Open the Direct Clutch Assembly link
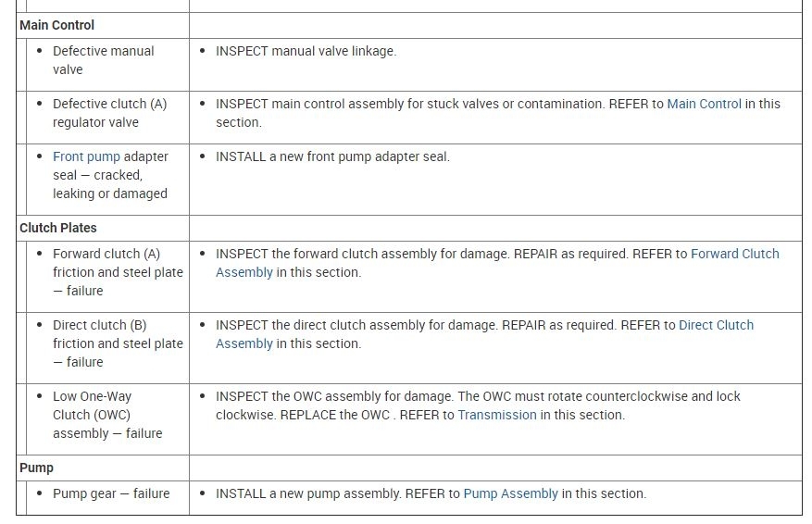Image resolution: width=812 pixels, height=524 pixels. (x=716, y=325)
